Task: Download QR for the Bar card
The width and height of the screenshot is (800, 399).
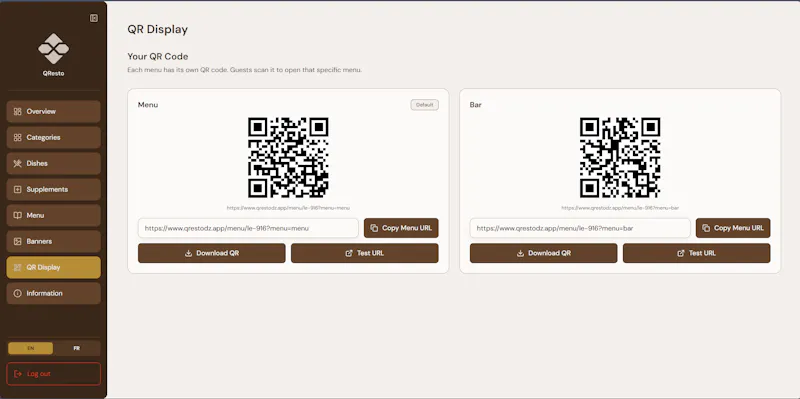Action: pos(543,253)
